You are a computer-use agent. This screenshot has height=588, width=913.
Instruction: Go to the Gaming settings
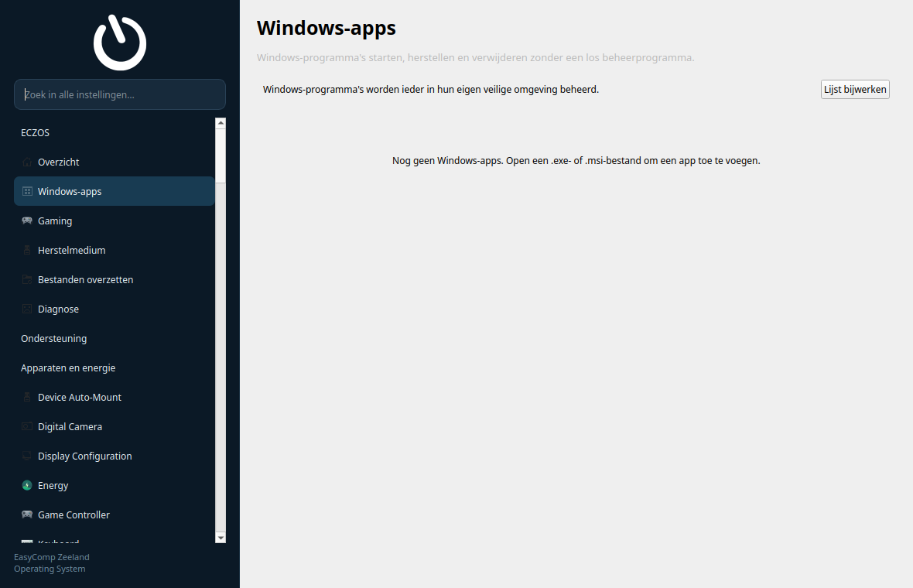115,220
